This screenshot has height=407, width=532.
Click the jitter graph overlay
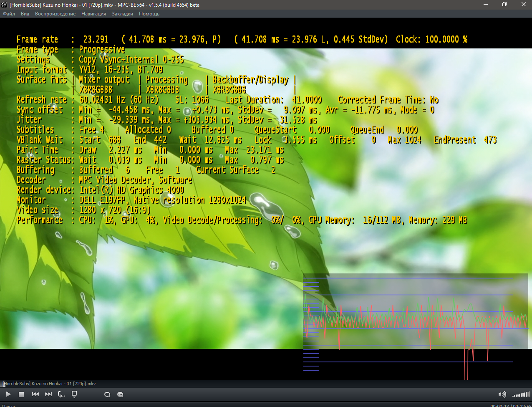tap(416, 326)
